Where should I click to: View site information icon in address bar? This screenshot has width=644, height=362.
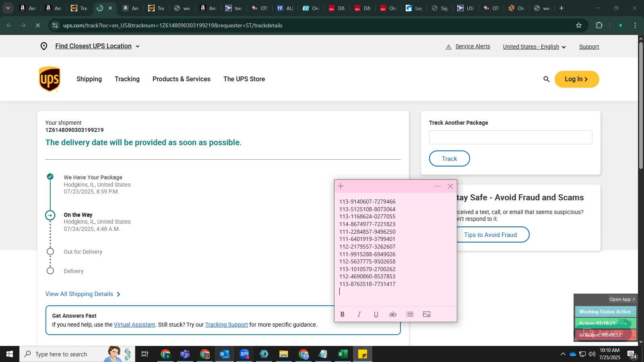(55, 25)
